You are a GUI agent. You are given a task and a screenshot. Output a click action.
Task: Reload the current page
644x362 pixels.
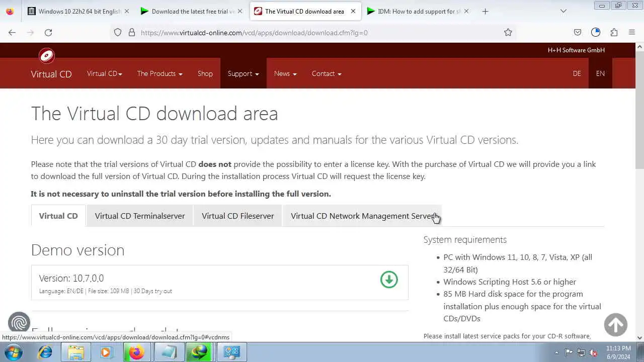(48, 32)
